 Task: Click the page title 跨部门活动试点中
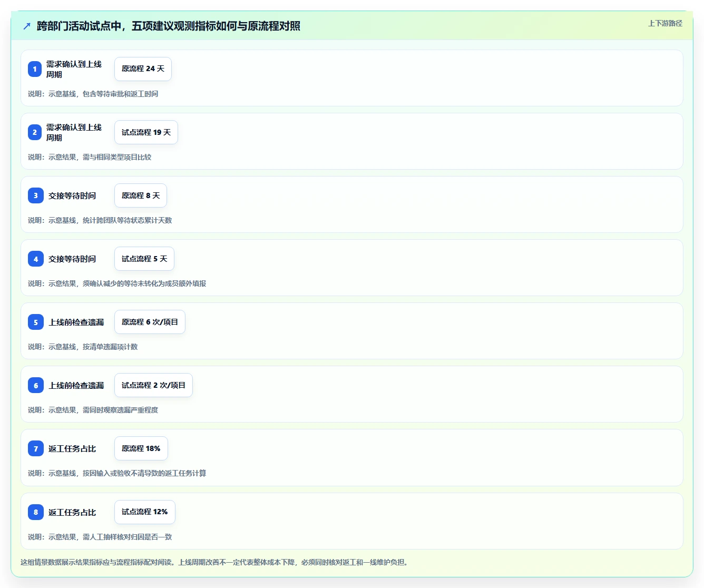pos(169,26)
